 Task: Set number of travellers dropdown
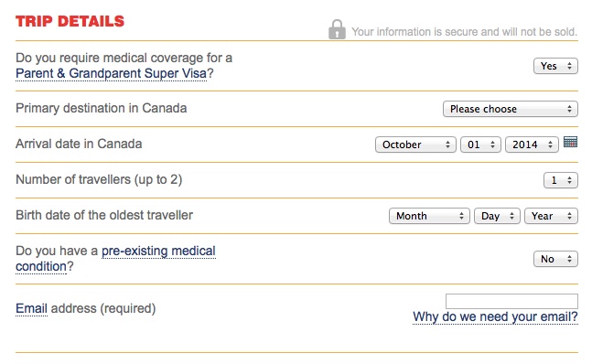tap(561, 180)
